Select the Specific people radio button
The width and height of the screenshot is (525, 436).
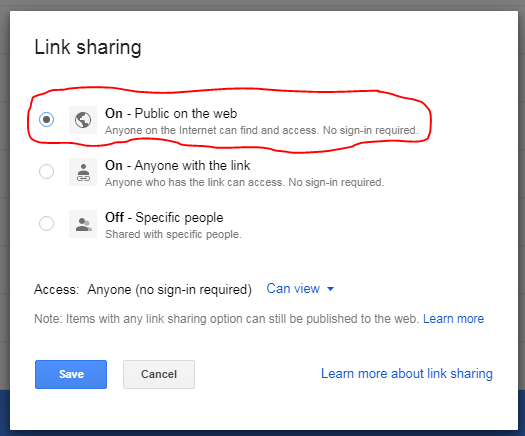[46, 223]
